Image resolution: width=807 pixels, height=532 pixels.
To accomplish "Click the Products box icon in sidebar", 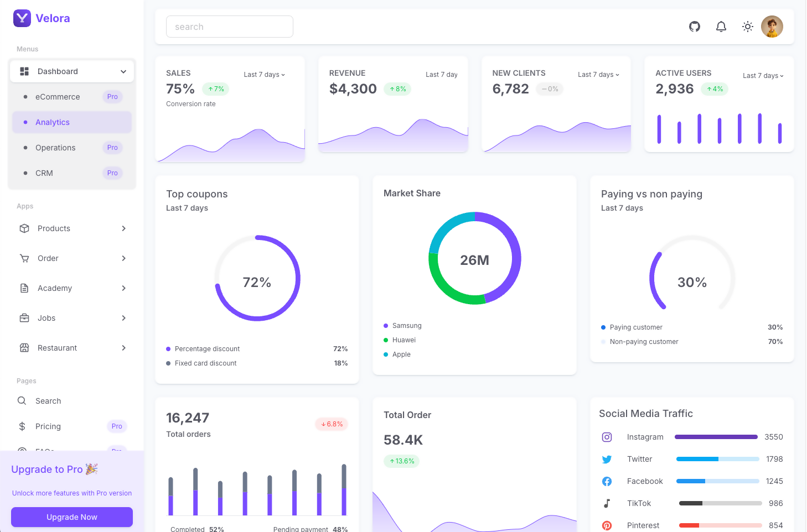I will pos(24,228).
